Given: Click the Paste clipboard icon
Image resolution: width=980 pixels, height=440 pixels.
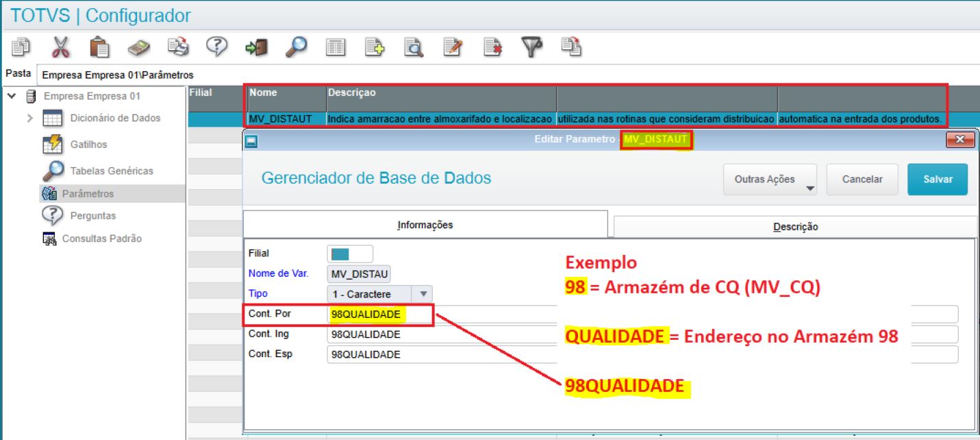Looking at the screenshot, I should click(100, 47).
